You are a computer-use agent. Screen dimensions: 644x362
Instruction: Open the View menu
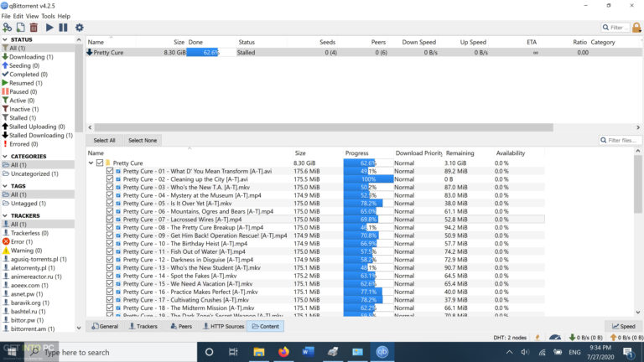pyautogui.click(x=32, y=16)
